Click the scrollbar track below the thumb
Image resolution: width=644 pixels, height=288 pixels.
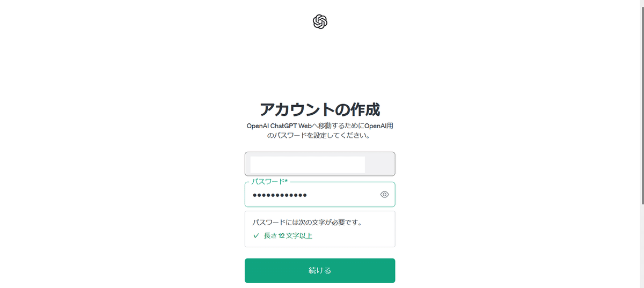tap(641, 246)
